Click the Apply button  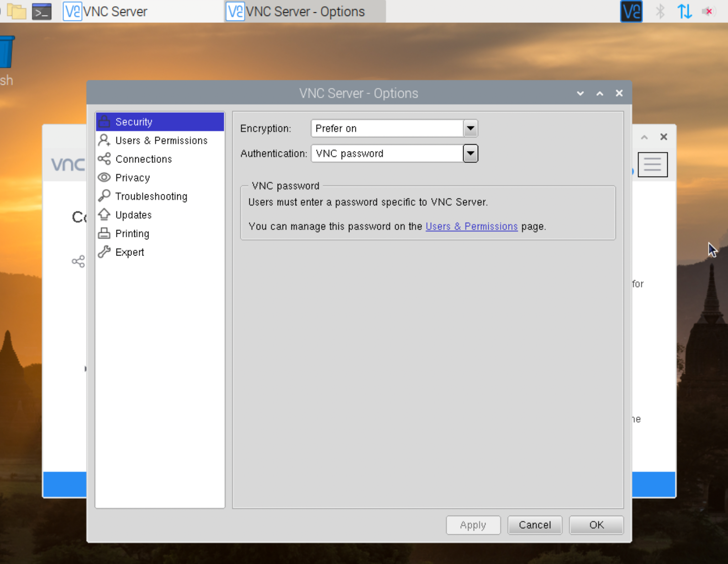pyautogui.click(x=473, y=525)
